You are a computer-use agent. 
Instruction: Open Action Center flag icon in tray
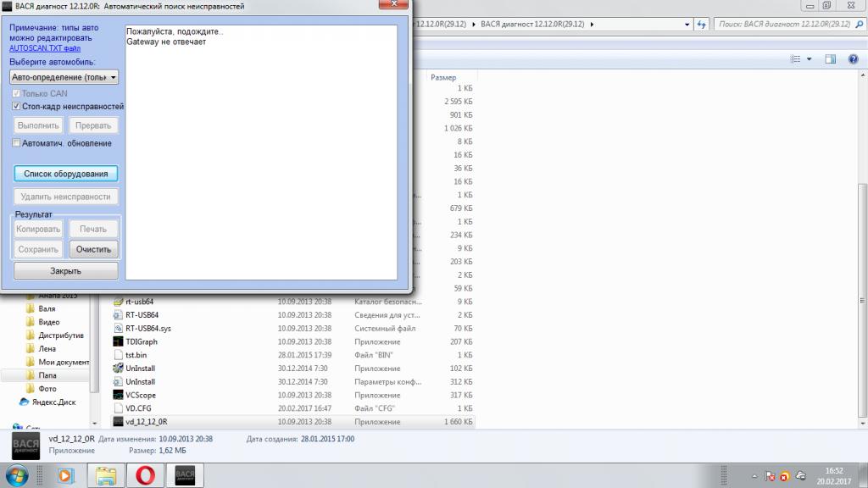click(x=770, y=476)
